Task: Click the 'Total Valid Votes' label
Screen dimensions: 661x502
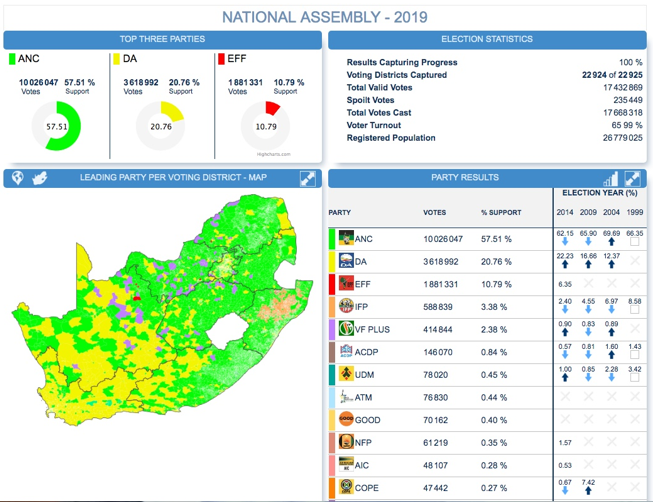Action: coord(379,88)
